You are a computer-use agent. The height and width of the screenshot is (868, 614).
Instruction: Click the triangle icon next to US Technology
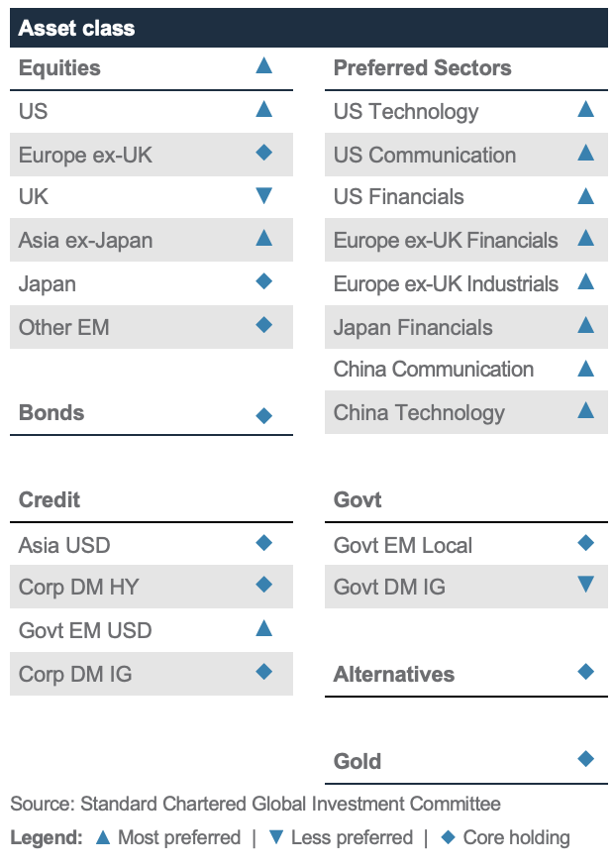pos(585,109)
